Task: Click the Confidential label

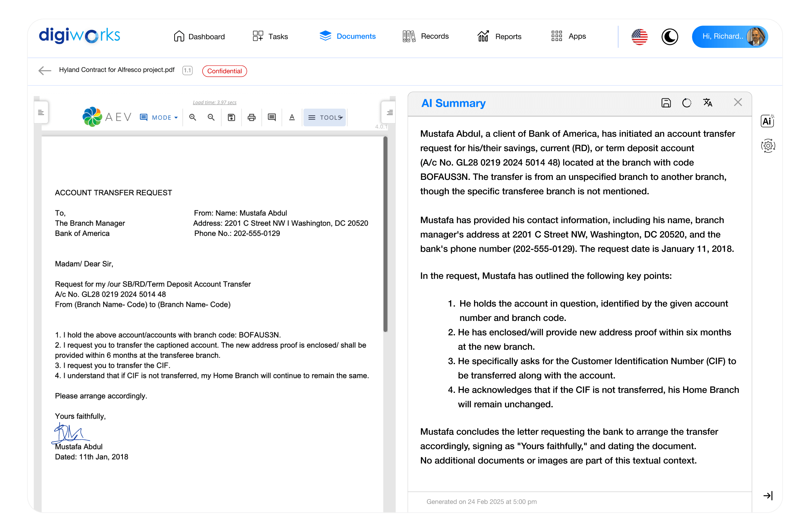Action: (224, 71)
